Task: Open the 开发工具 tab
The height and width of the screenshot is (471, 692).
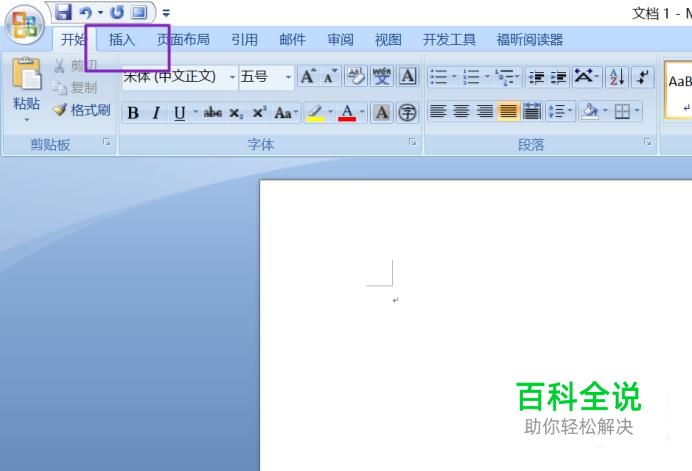Action: [x=449, y=40]
